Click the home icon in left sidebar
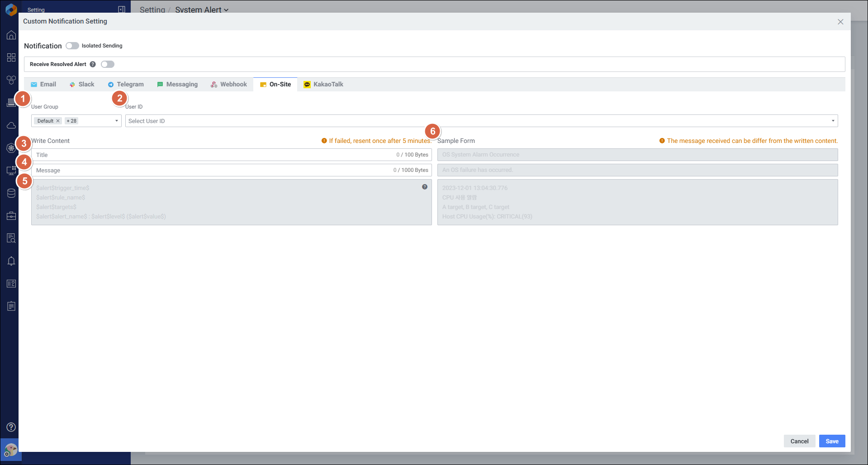 click(x=11, y=35)
